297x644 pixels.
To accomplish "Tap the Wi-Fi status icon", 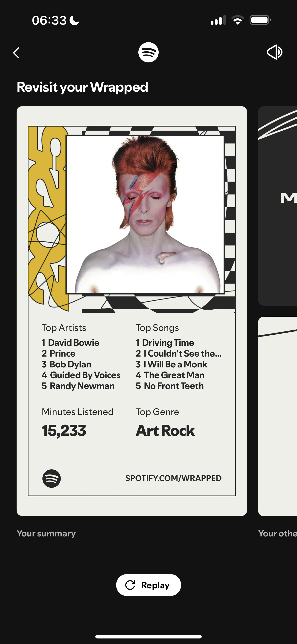I will click(x=238, y=20).
